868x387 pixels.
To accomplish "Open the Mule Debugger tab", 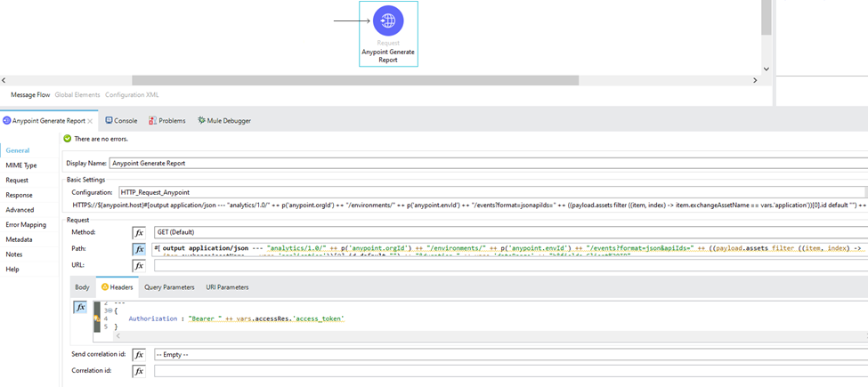I will point(224,120).
